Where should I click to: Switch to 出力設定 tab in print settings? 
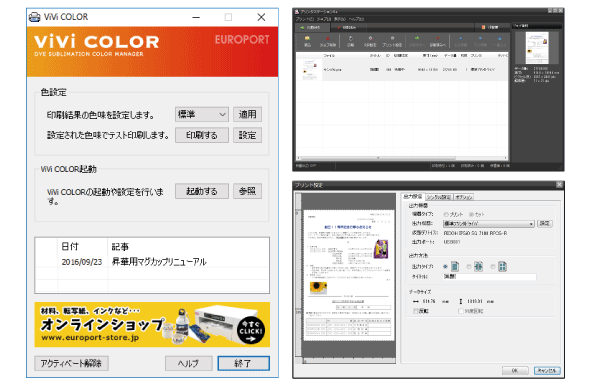pos(413,197)
